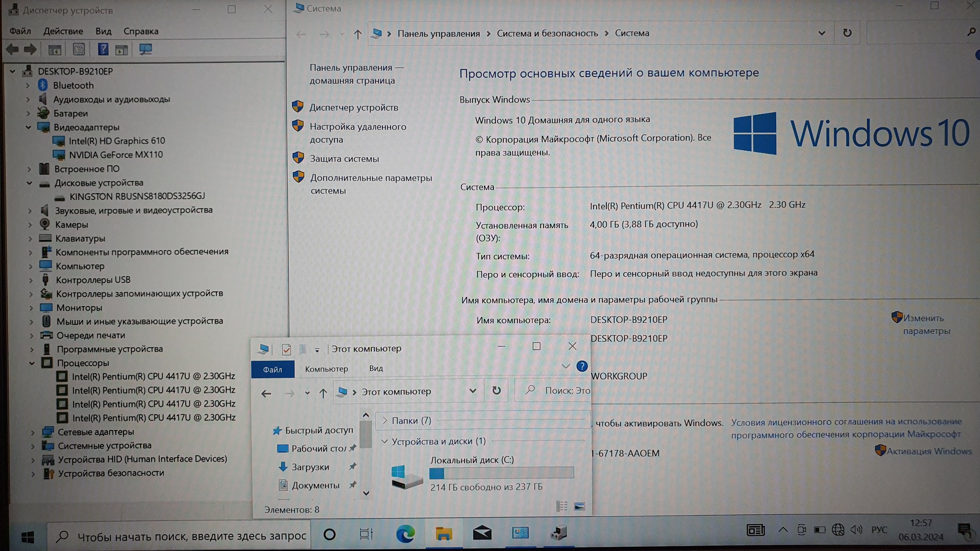Click the blue help icon in Device Manager toolbar
This screenshot has width=980, height=551.
[x=103, y=49]
